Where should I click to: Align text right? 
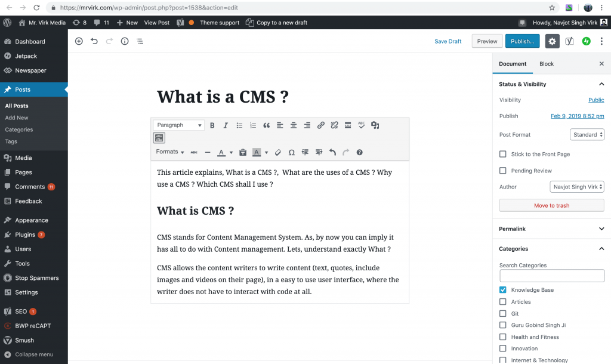307,125
